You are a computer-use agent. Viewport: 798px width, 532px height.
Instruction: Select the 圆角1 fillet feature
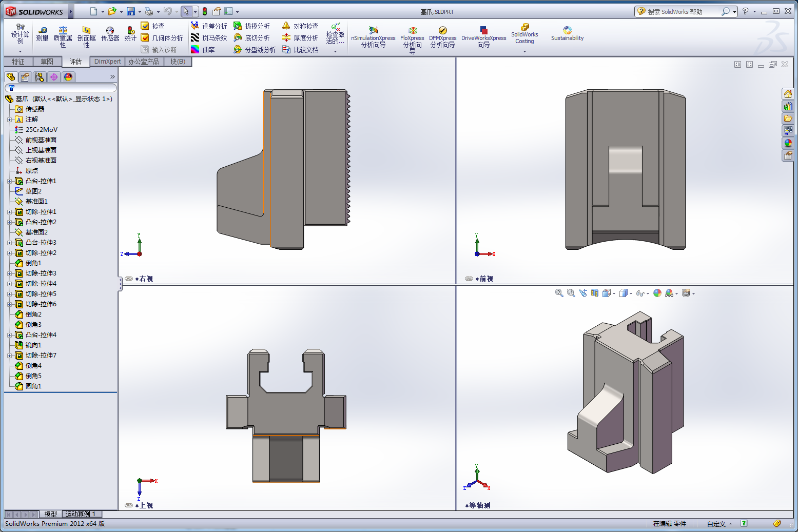click(33, 386)
